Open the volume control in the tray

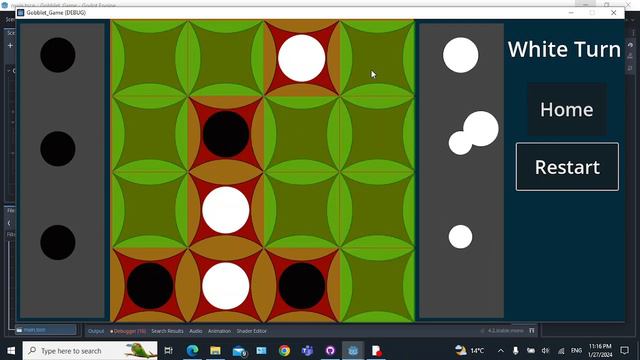point(546,351)
